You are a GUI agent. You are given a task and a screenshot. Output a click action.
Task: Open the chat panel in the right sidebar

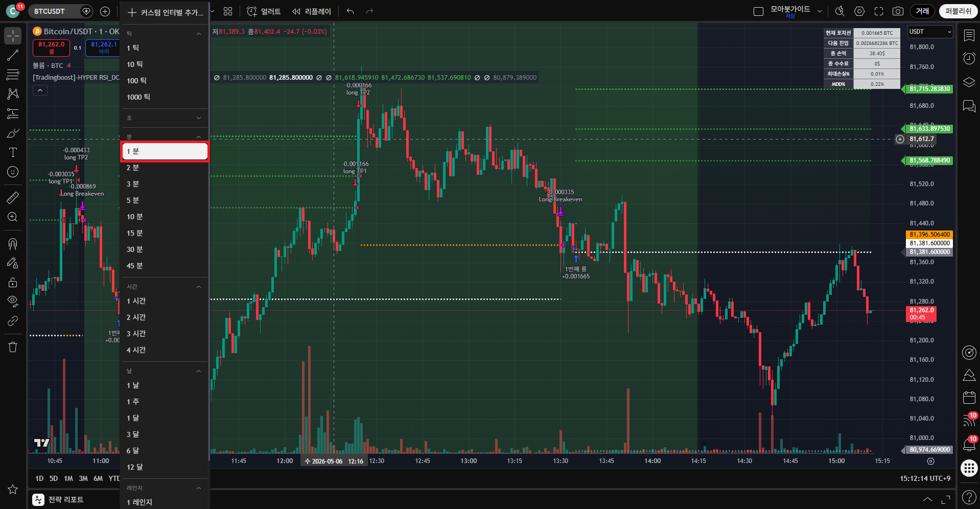(969, 106)
